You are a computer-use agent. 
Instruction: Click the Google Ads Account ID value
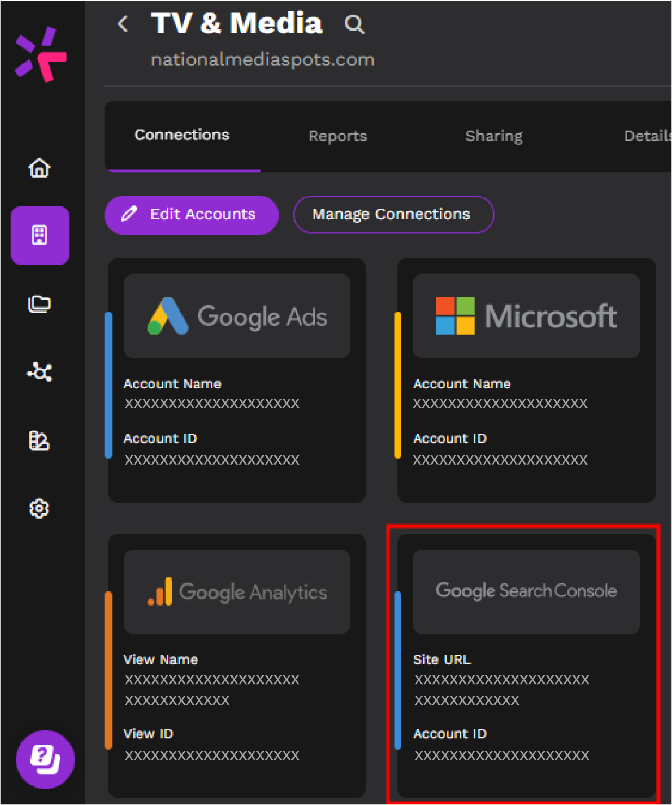pyautogui.click(x=212, y=460)
